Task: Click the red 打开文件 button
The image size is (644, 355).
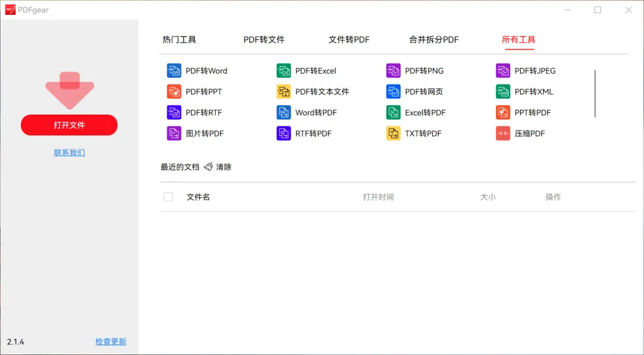Action: tap(69, 125)
